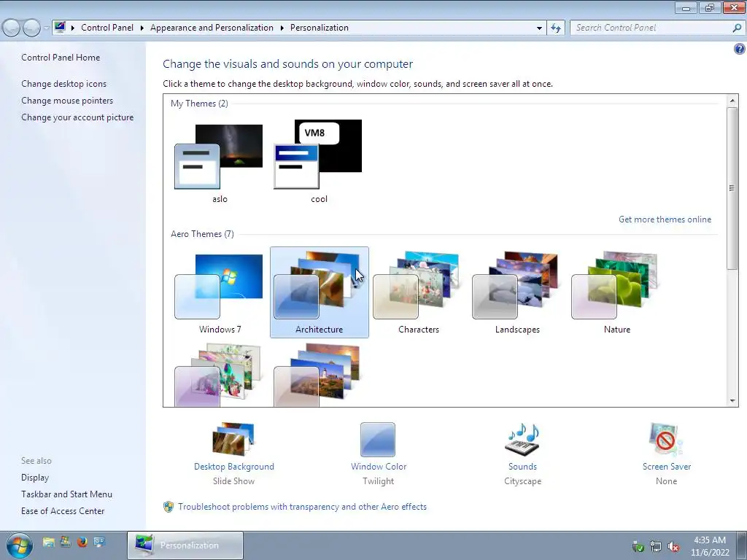Image resolution: width=747 pixels, height=560 pixels.
Task: Troubleshoot problems with transparency and Aero effects
Action: coord(302,507)
